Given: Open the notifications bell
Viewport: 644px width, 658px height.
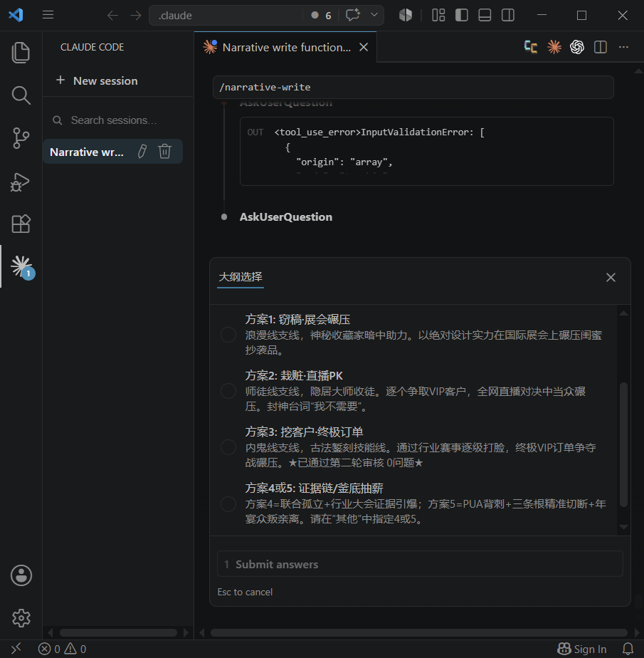Looking at the screenshot, I should [628, 649].
